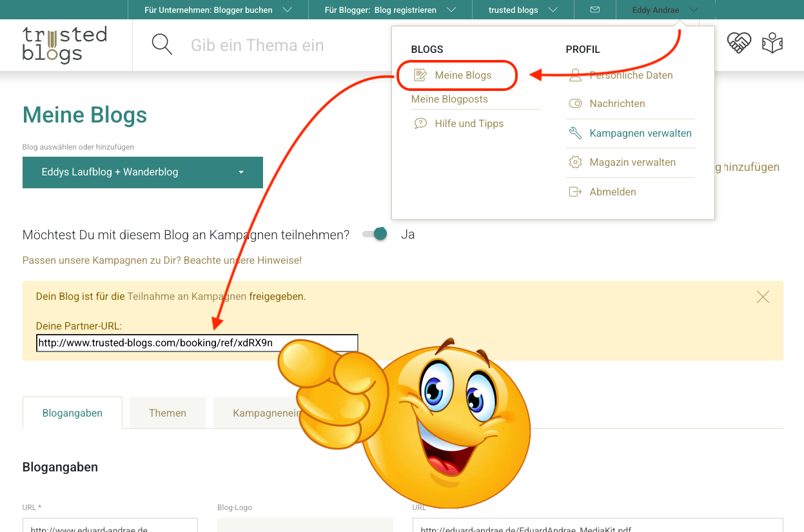Click Abmelden to log out
The height and width of the screenshot is (532, 804).
pos(612,192)
